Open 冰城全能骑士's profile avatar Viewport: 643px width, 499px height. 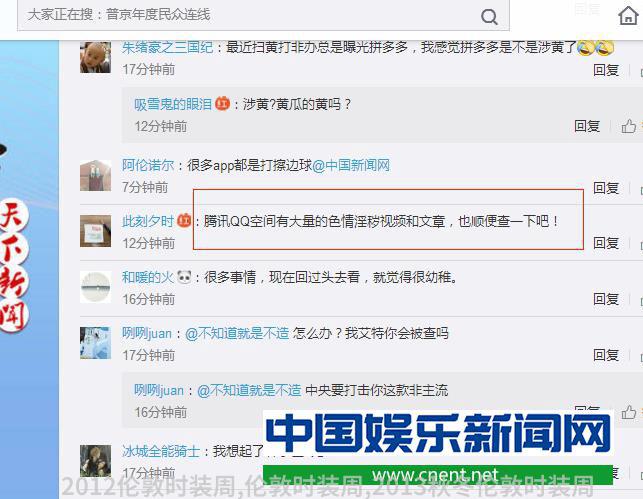click(x=95, y=460)
